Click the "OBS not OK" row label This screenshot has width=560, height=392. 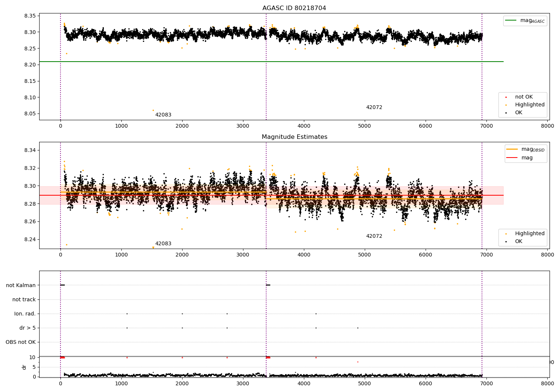(21, 342)
